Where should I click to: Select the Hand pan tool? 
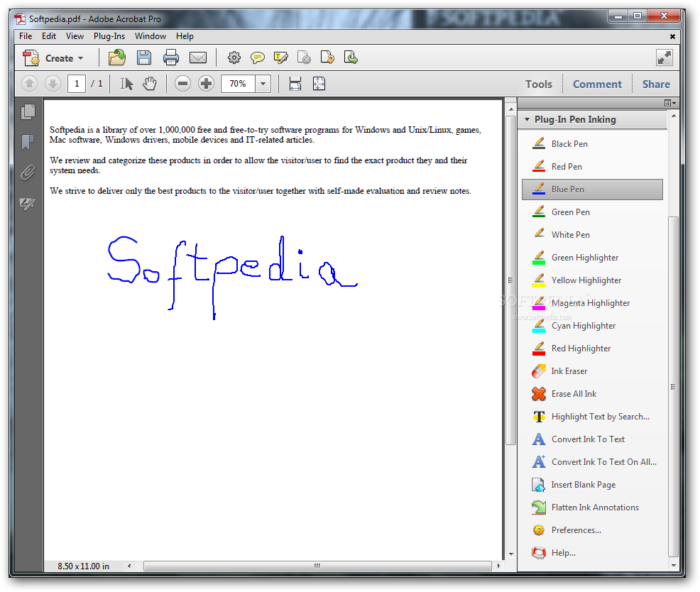tap(150, 84)
